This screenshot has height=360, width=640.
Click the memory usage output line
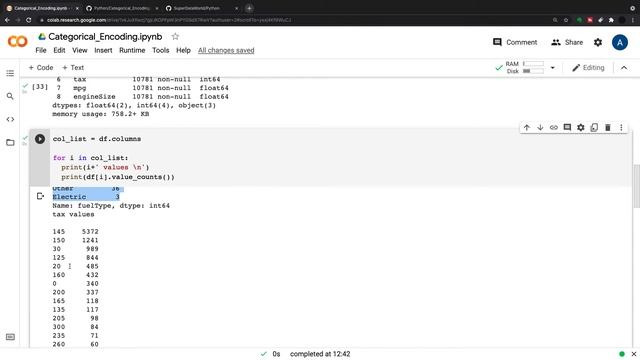[100, 114]
